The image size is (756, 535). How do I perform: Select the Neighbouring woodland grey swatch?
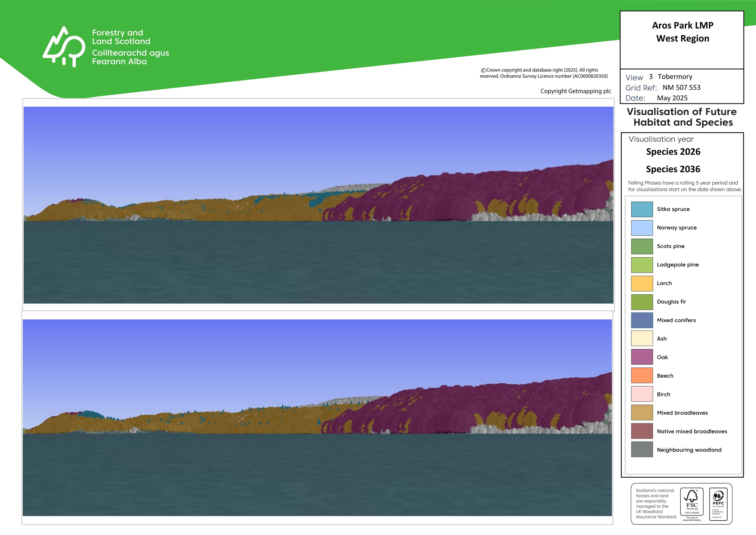[642, 450]
